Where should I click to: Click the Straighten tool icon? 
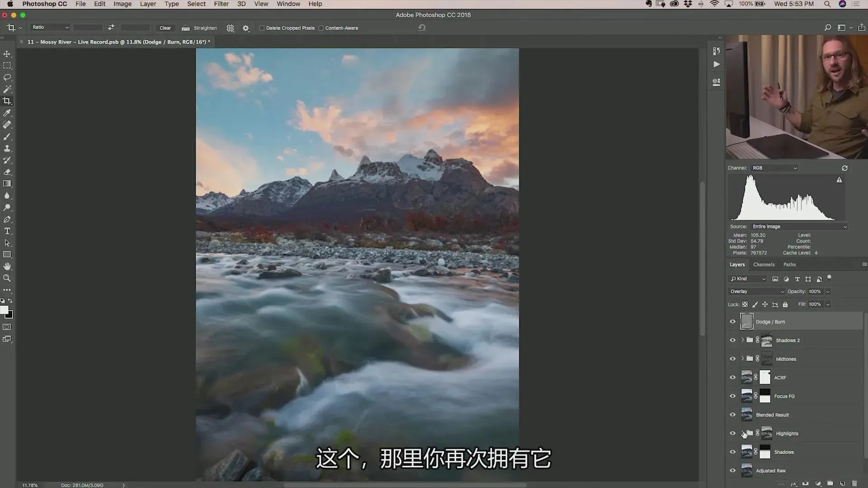click(x=186, y=28)
